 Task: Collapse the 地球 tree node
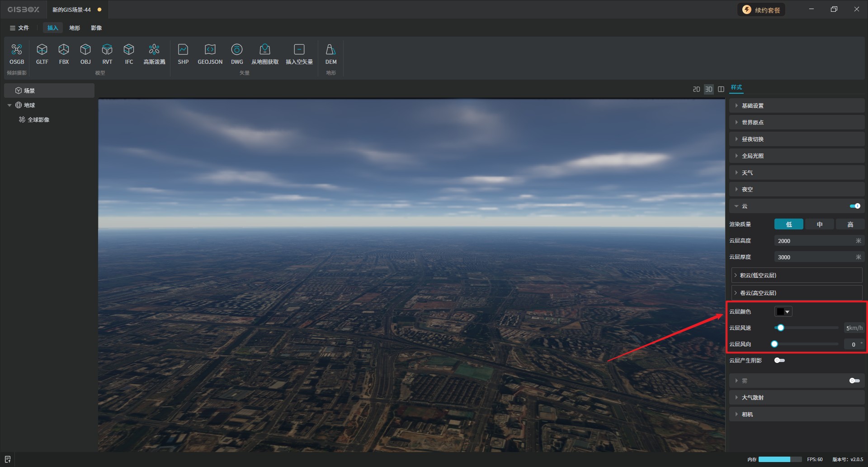(9, 105)
